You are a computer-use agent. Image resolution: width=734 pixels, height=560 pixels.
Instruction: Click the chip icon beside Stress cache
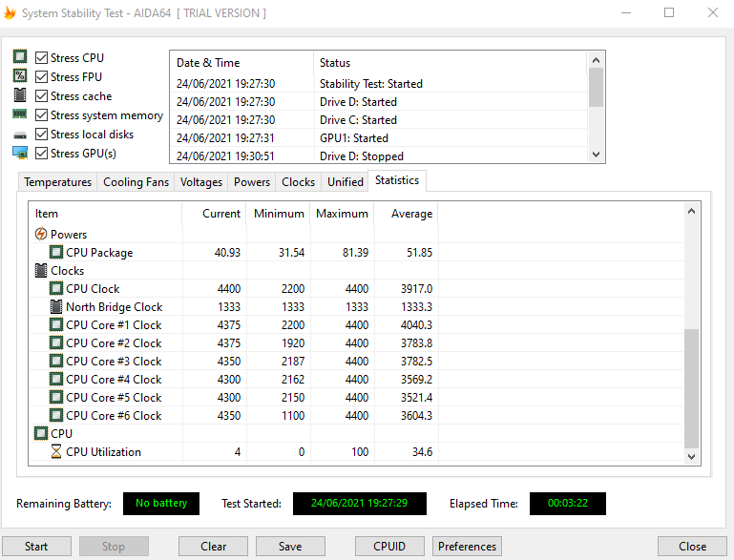pyautogui.click(x=20, y=95)
